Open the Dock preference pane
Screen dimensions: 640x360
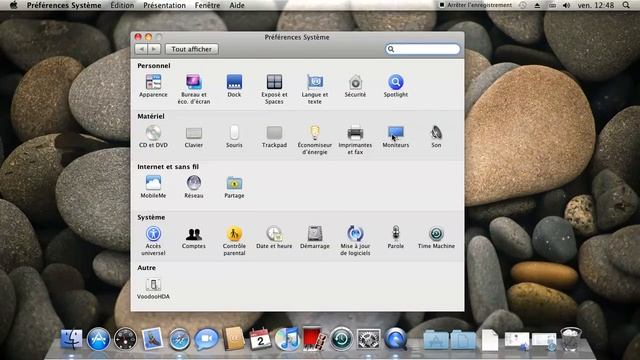(x=234, y=86)
